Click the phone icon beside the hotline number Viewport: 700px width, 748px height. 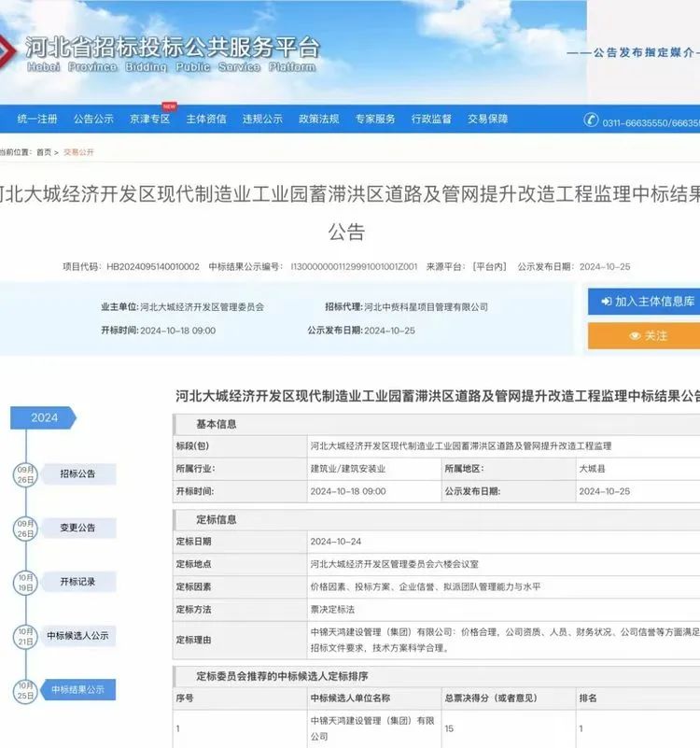591,120
